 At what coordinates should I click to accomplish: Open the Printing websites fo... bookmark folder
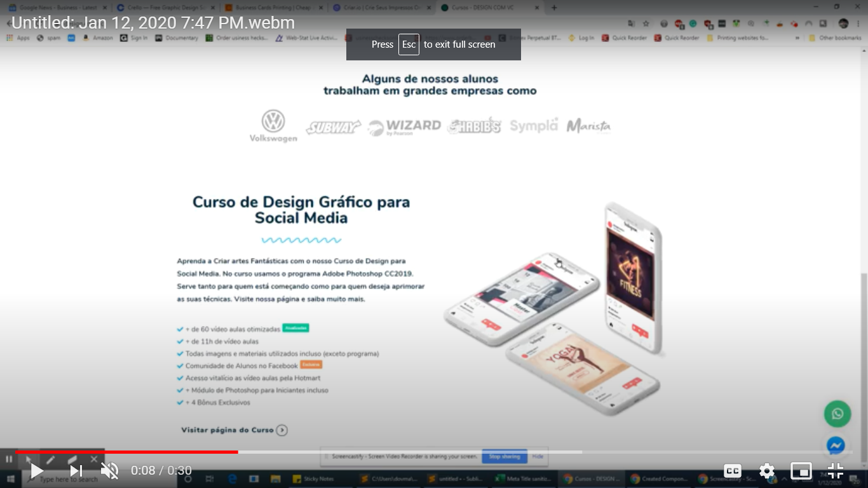pyautogui.click(x=737, y=38)
